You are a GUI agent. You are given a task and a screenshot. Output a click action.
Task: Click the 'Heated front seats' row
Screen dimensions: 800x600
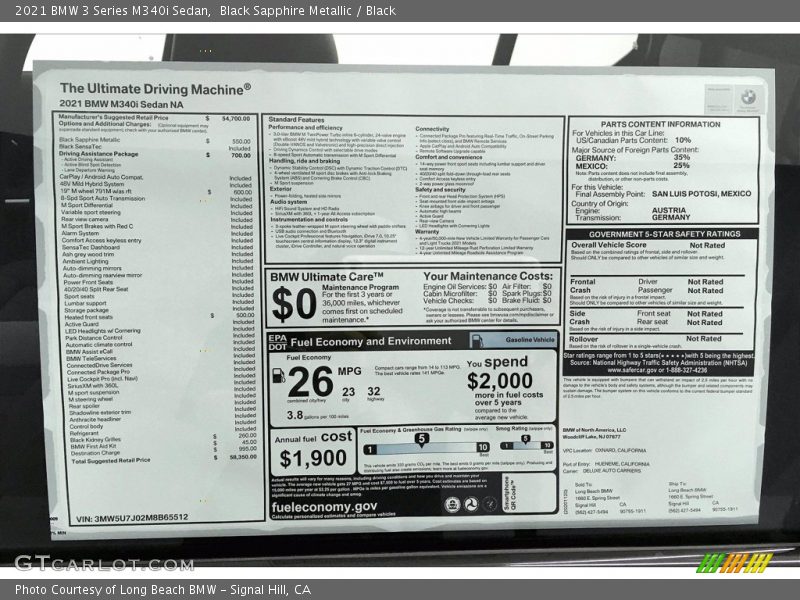click(x=159, y=316)
